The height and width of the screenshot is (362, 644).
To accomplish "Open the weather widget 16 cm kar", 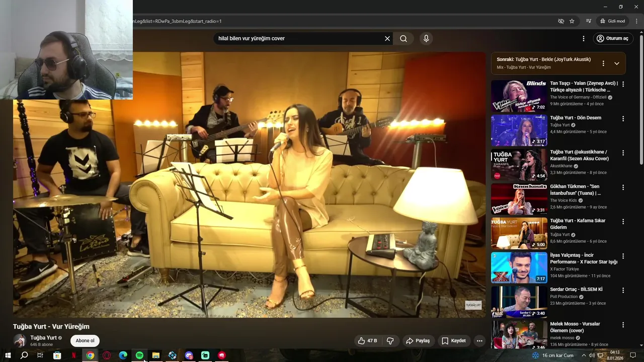I will (x=552, y=355).
